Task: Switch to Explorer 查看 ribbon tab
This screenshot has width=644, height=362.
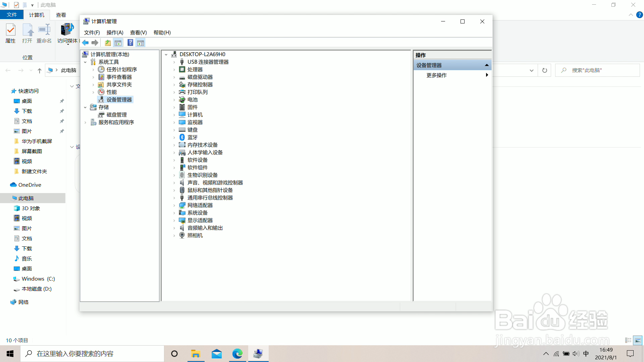Action: click(61, 15)
